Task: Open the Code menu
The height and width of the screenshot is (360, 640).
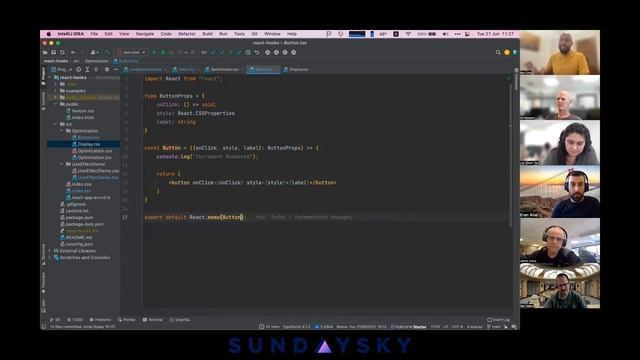Action: 166,34
